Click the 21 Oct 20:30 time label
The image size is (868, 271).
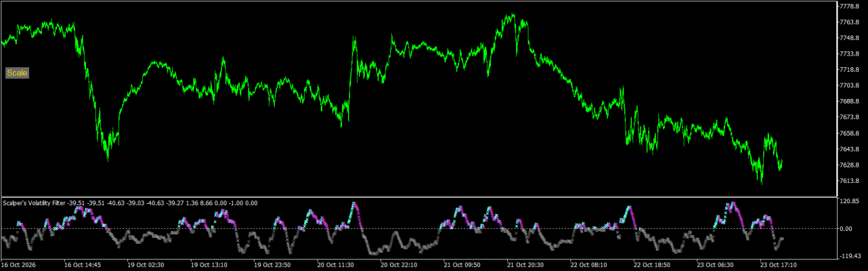click(x=527, y=266)
